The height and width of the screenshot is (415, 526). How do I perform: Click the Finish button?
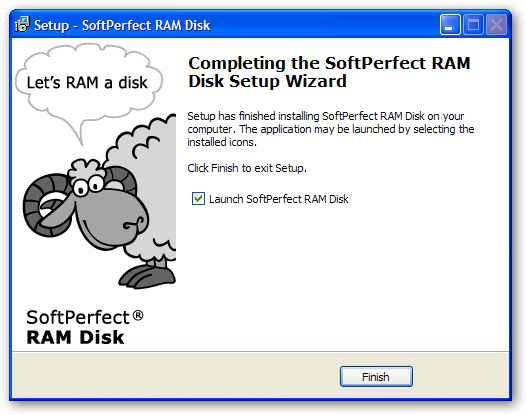pos(376,376)
